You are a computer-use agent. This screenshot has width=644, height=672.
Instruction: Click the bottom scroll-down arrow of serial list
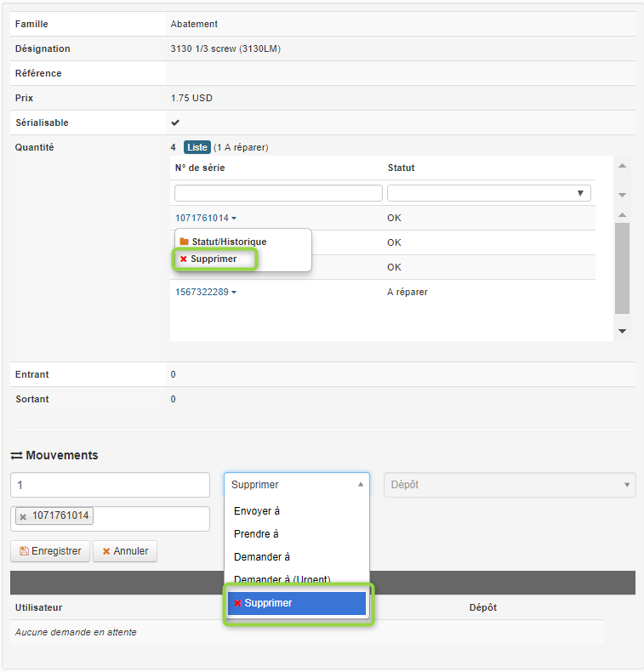(x=622, y=331)
